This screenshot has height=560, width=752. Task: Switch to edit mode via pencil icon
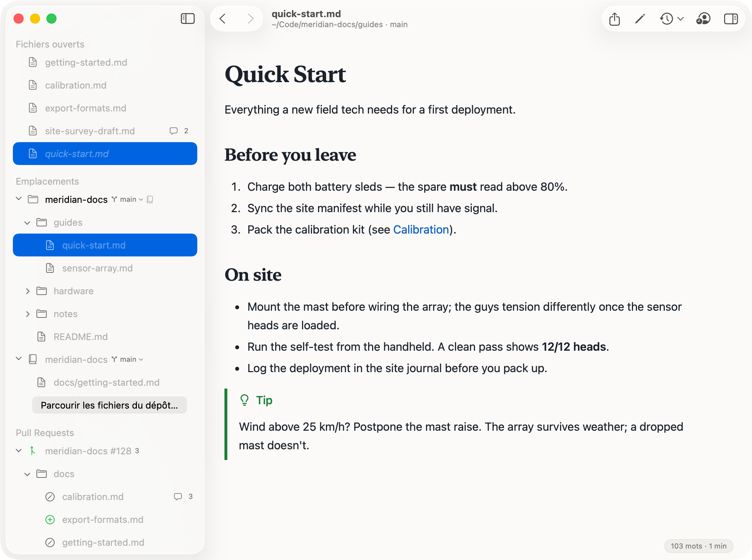(x=640, y=19)
